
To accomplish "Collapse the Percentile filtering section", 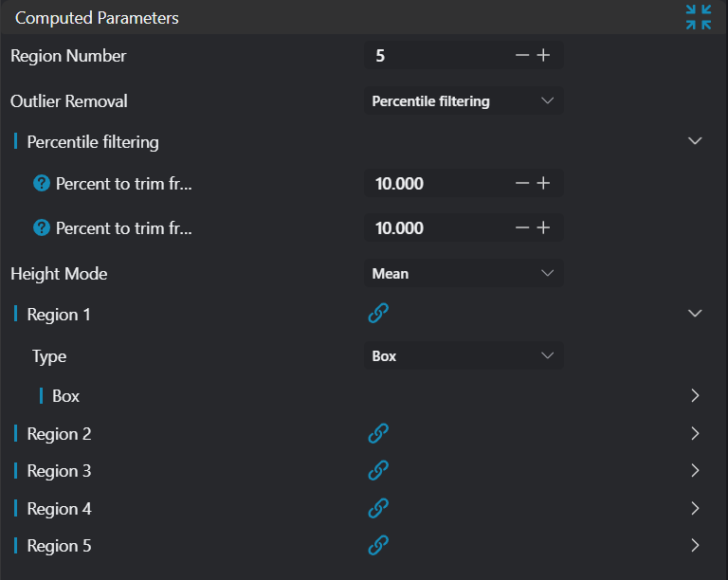I will [x=695, y=141].
